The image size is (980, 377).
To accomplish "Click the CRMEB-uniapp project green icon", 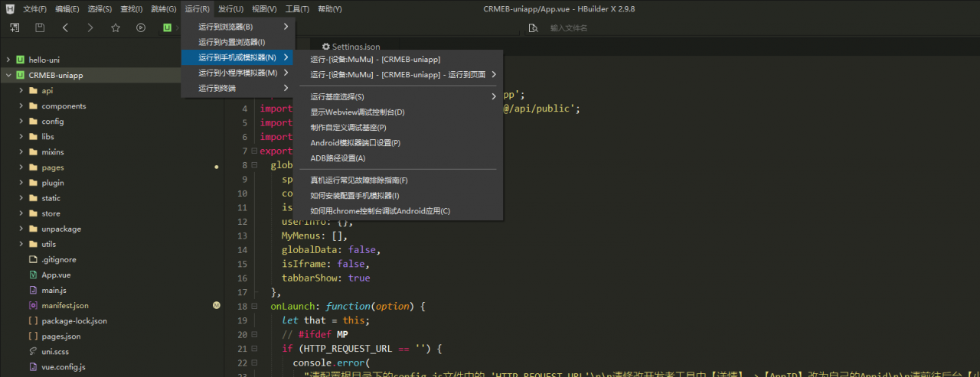I will coord(21,75).
